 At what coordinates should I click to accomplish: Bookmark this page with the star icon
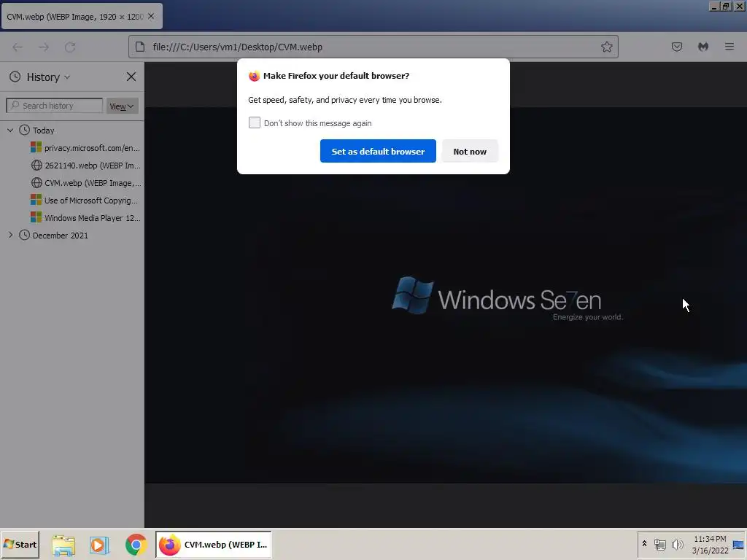606,47
